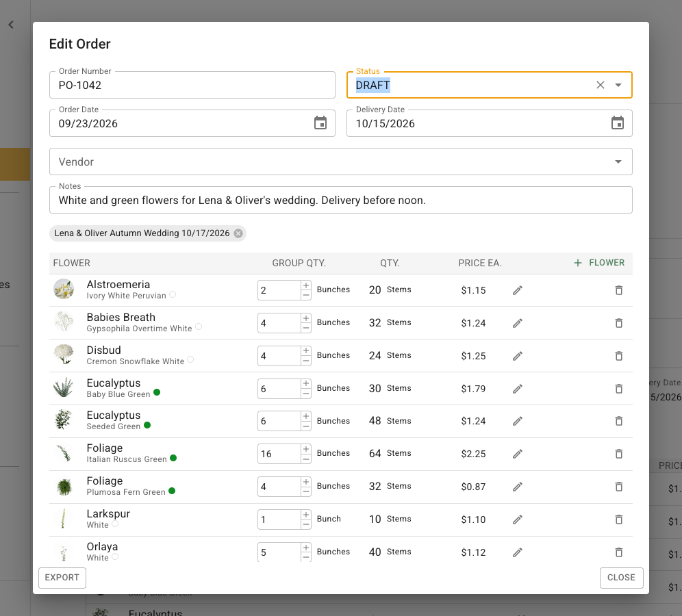This screenshot has width=682, height=616.
Task: Decrease Alstroemeria group quantity
Action: [306, 295]
